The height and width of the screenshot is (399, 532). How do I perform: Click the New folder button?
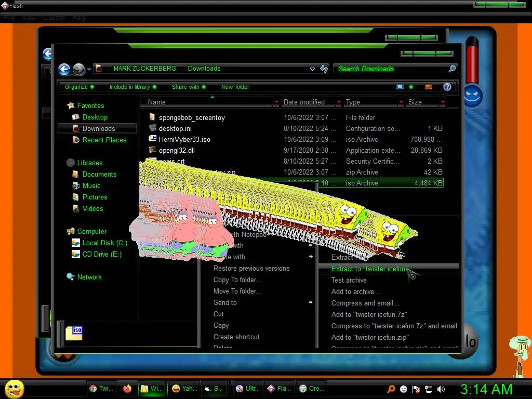235,87
